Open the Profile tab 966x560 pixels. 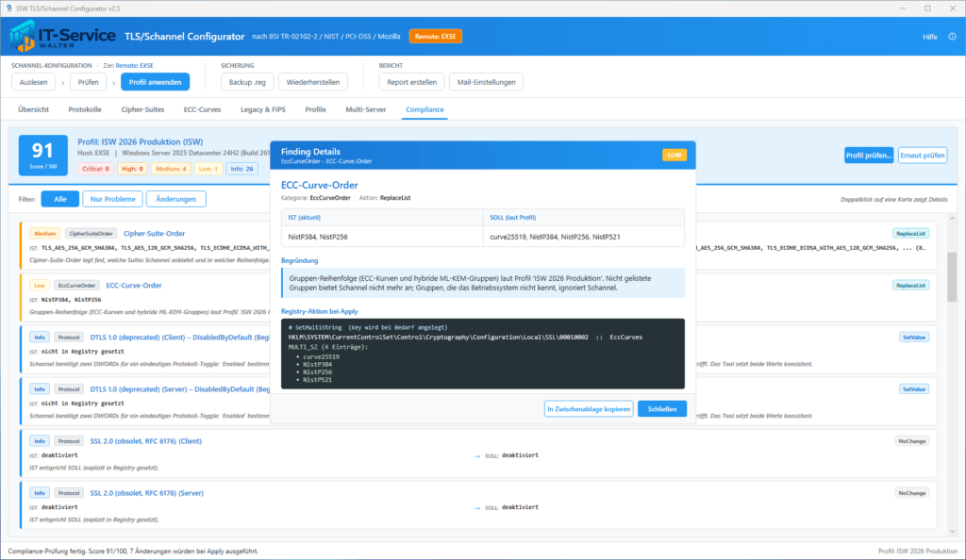click(x=315, y=109)
